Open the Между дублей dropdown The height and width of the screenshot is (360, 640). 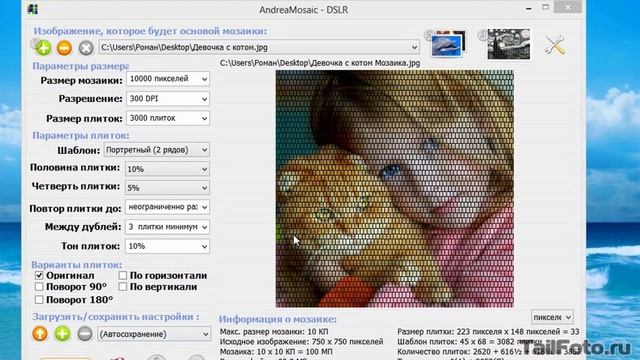167,227
